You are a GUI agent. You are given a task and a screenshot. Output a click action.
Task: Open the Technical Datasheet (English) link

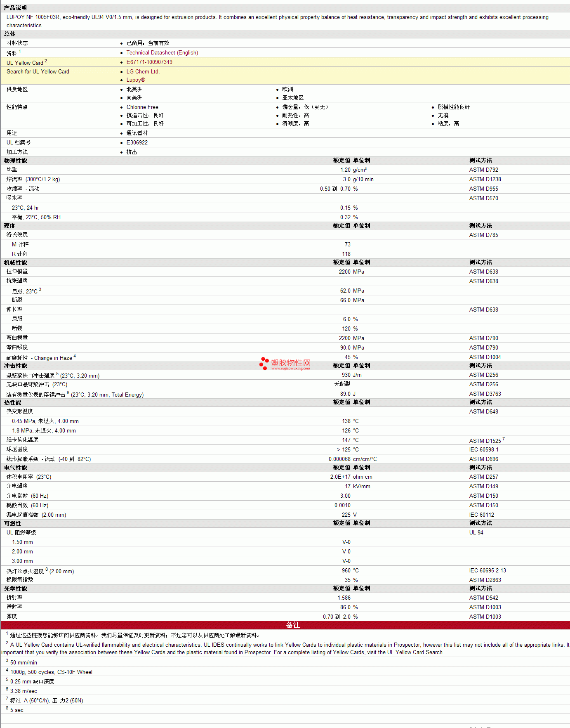pyautogui.click(x=162, y=53)
